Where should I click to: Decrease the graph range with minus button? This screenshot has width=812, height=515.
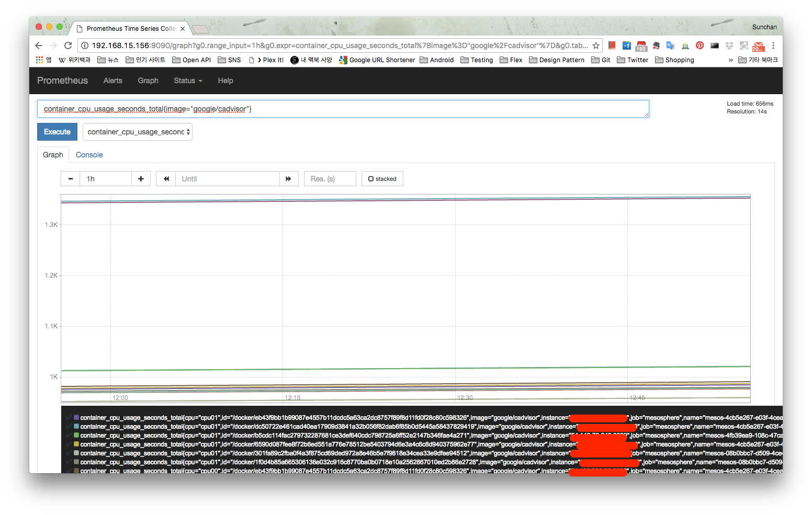(x=71, y=179)
